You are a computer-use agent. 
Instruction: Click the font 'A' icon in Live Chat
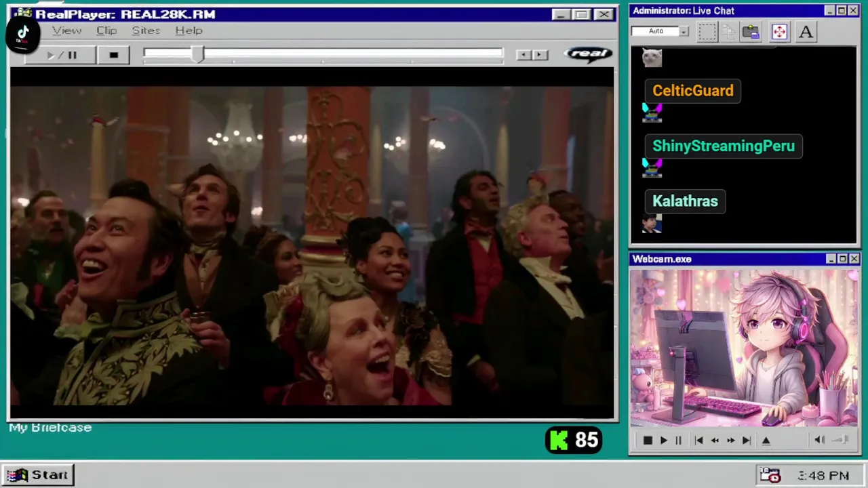(x=806, y=32)
